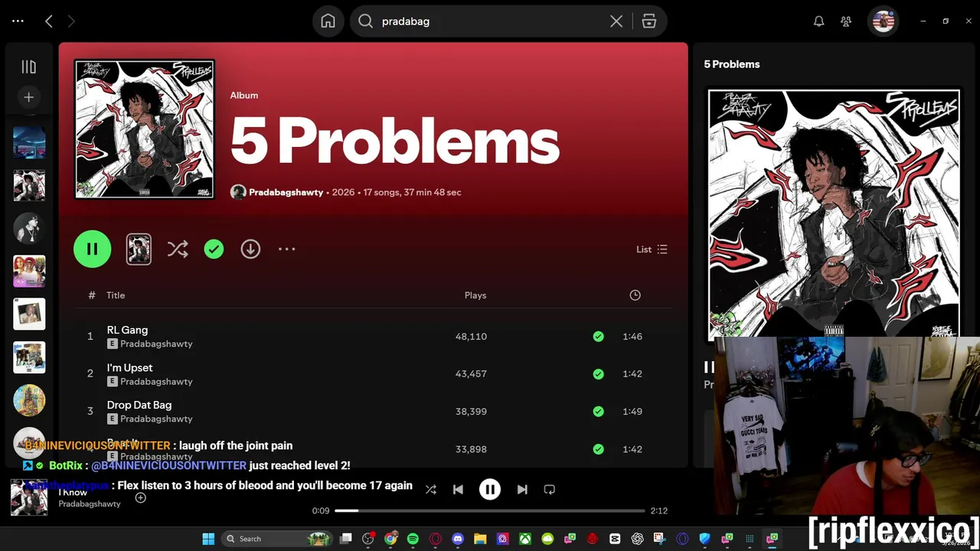Image resolution: width=980 pixels, height=551 pixels.
Task: Click the album preview card beside pause button
Action: pyautogui.click(x=139, y=249)
